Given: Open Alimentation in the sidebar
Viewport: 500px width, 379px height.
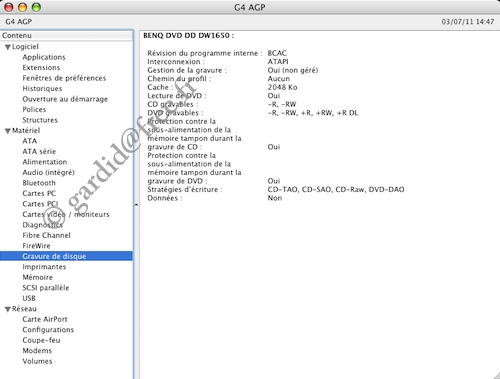Looking at the screenshot, I should [45, 162].
